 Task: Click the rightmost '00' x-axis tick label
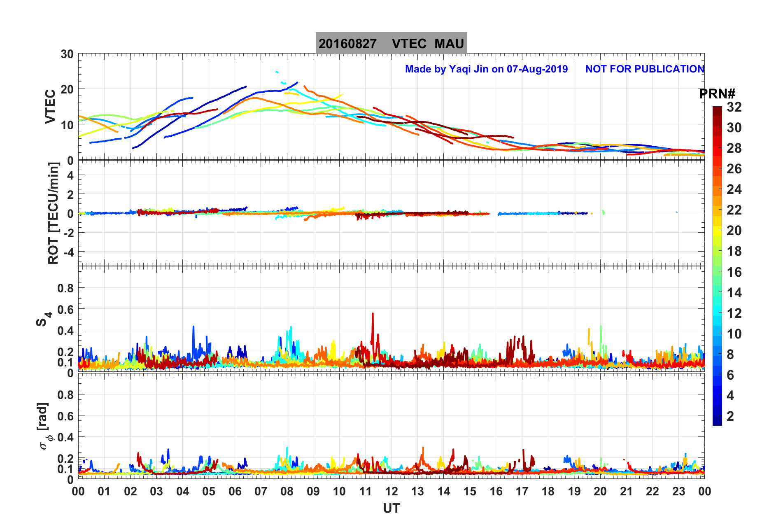(x=705, y=491)
